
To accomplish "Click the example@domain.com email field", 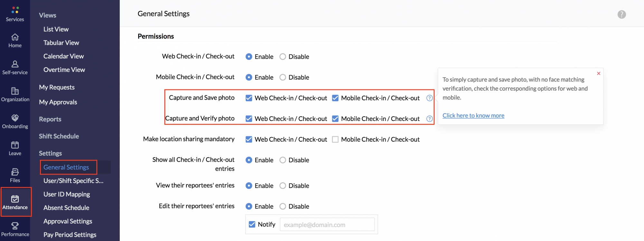I will pyautogui.click(x=327, y=225).
